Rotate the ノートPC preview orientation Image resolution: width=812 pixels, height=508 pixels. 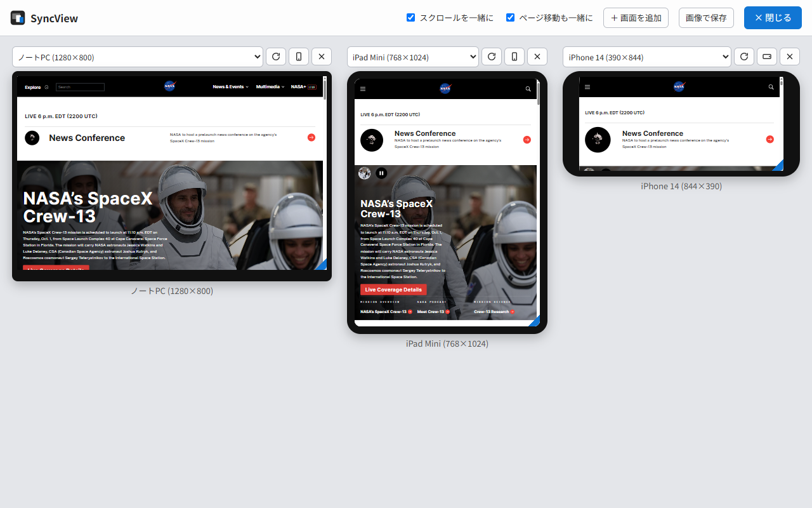point(299,57)
